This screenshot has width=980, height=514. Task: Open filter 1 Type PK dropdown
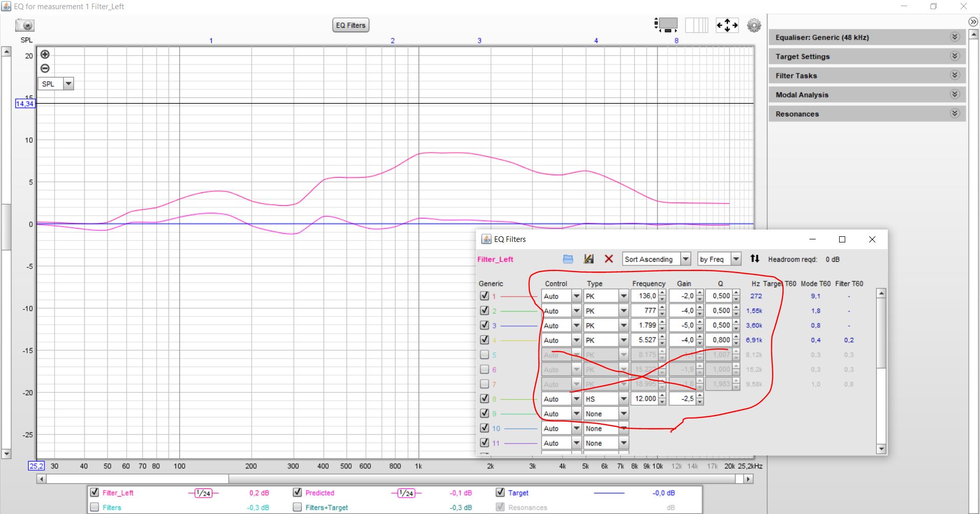coord(624,296)
